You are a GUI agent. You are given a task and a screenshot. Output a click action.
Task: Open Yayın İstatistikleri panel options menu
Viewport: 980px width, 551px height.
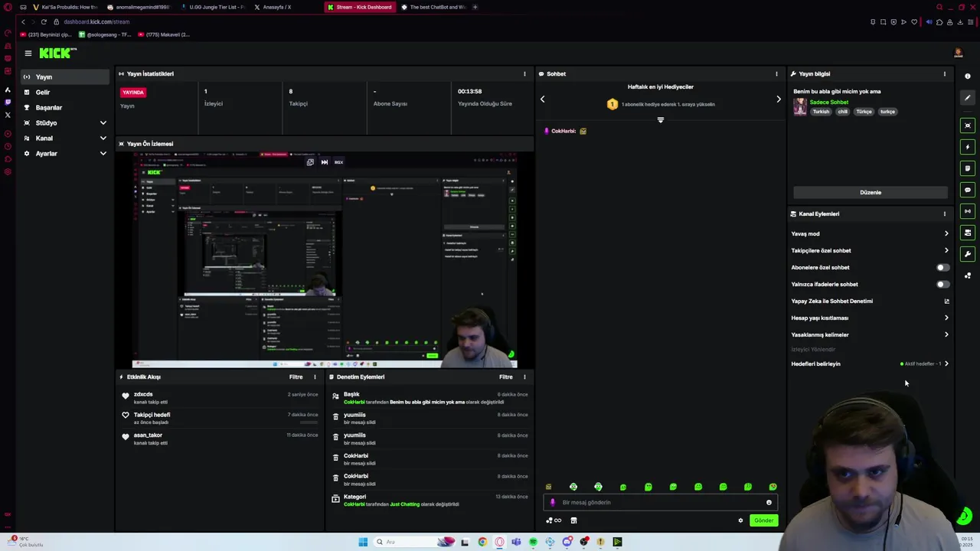tap(524, 74)
